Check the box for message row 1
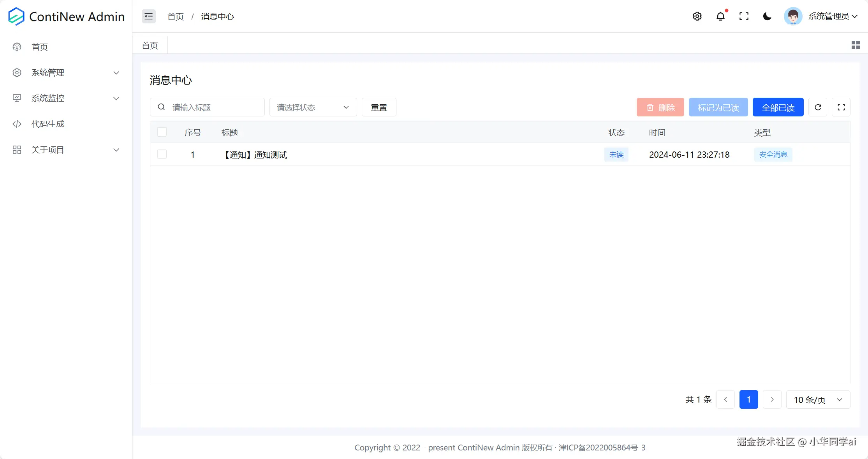The height and width of the screenshot is (459, 868). point(162,155)
